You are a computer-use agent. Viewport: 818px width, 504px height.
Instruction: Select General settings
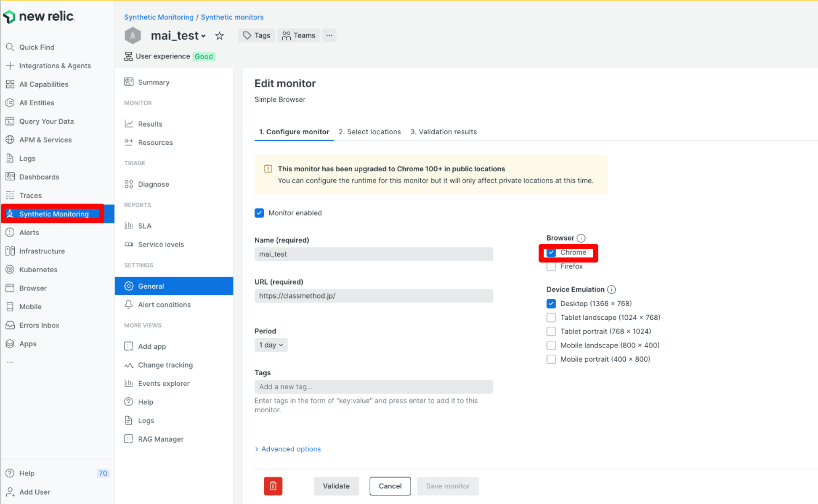[x=174, y=286]
